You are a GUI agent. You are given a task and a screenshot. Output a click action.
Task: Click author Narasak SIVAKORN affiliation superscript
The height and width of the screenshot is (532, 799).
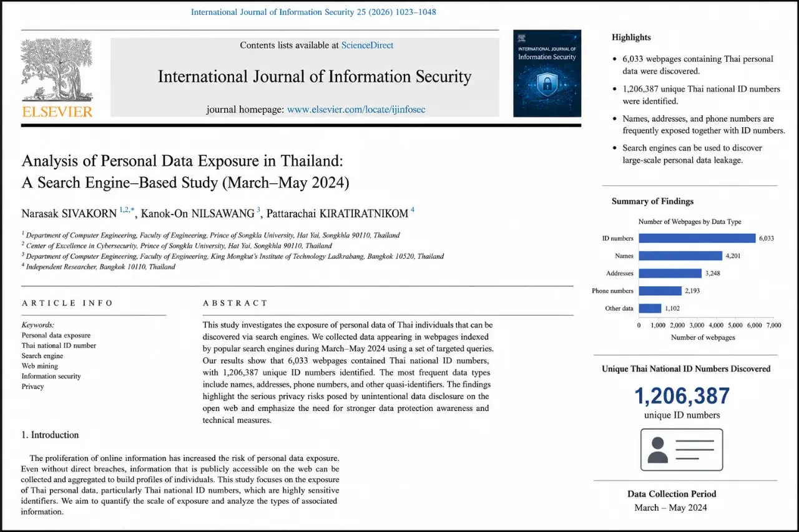[x=128, y=211]
